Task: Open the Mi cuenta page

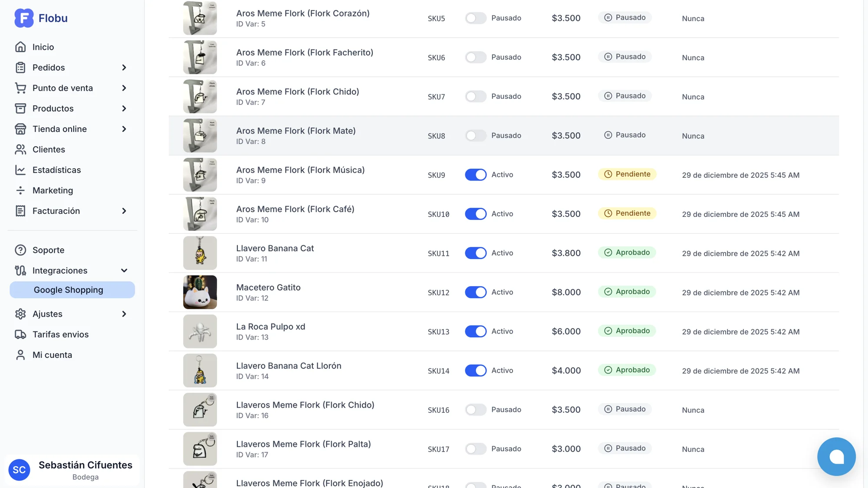Action: [x=52, y=355]
